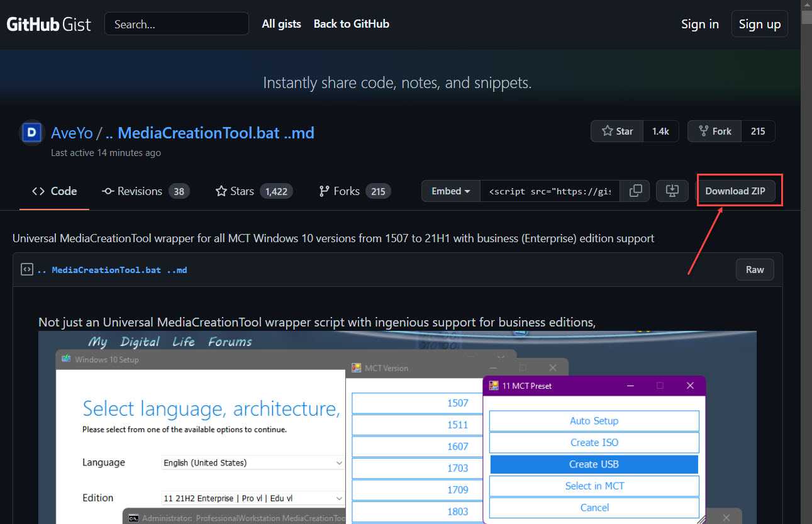Switch to the Code tab

(55, 191)
